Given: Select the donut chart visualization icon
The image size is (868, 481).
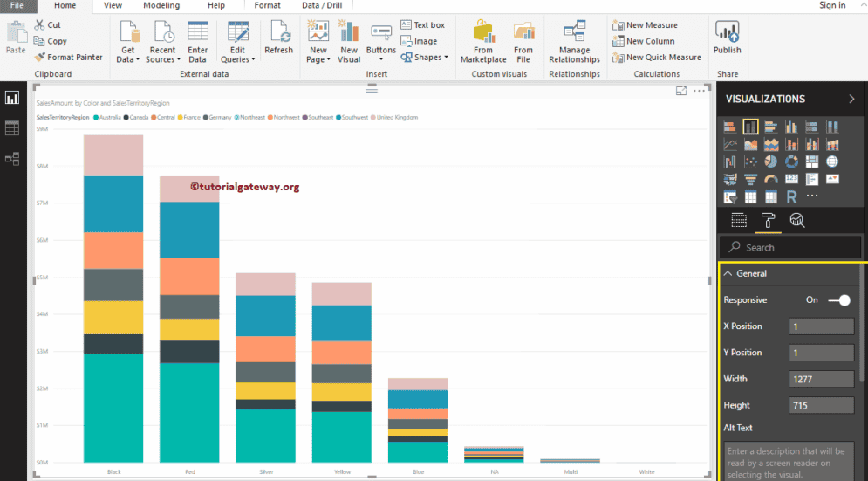Looking at the screenshot, I should click(x=791, y=161).
